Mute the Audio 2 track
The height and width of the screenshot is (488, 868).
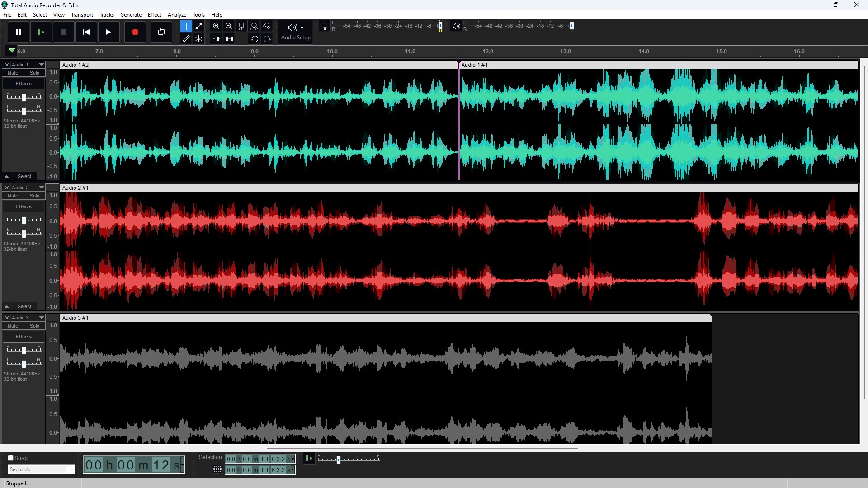(12, 196)
